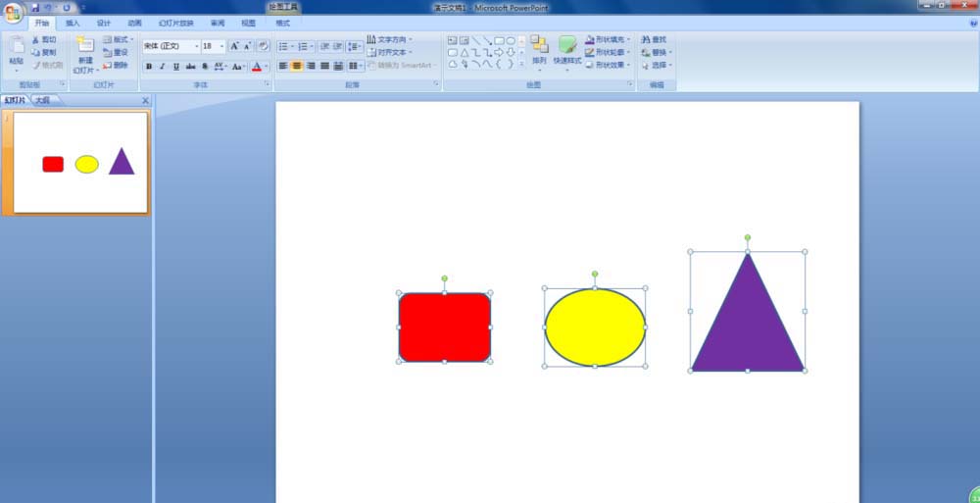This screenshot has height=503, width=980.
Task: Toggle center text alignment
Action: (297, 66)
